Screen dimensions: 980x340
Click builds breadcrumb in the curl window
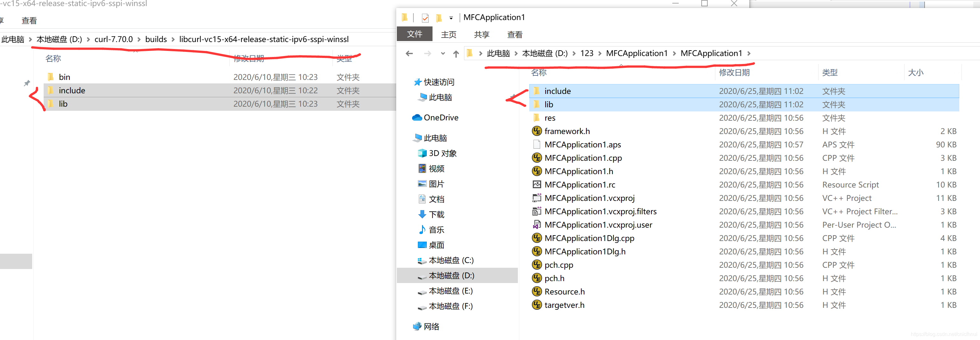(x=156, y=39)
